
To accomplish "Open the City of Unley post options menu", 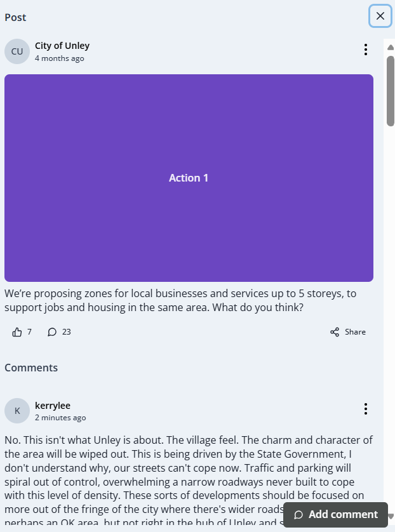I will [365, 50].
